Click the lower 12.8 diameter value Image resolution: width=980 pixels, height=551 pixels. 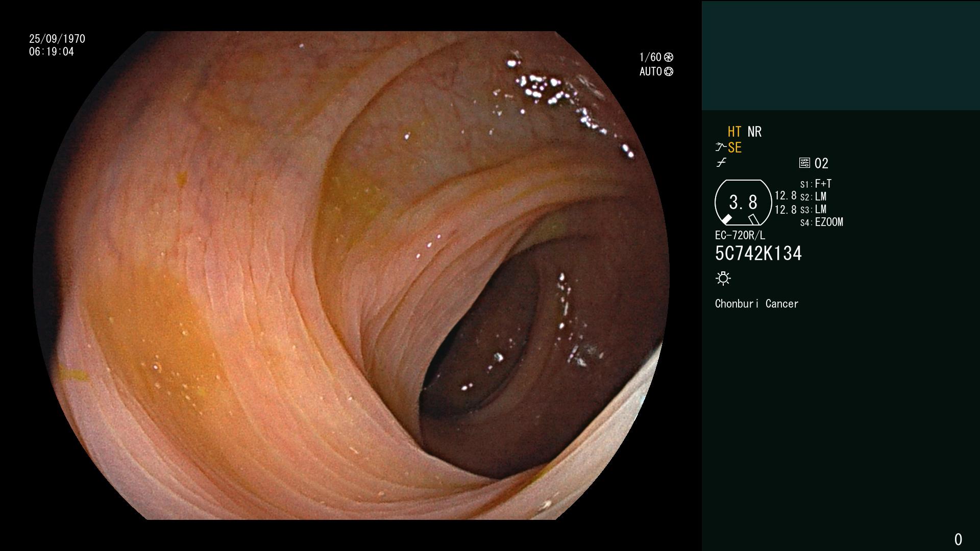[x=786, y=210]
